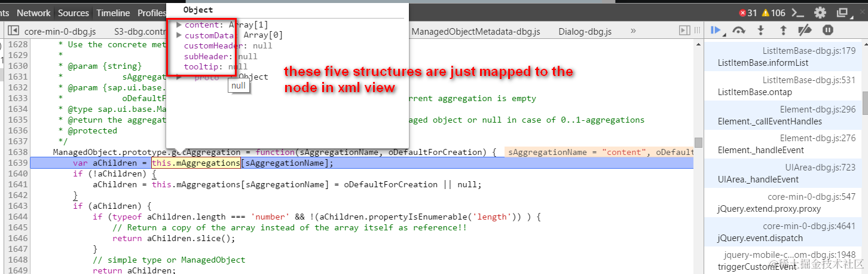The height and width of the screenshot is (274, 868).
Task: Switch to the Network panel
Action: [x=33, y=13]
